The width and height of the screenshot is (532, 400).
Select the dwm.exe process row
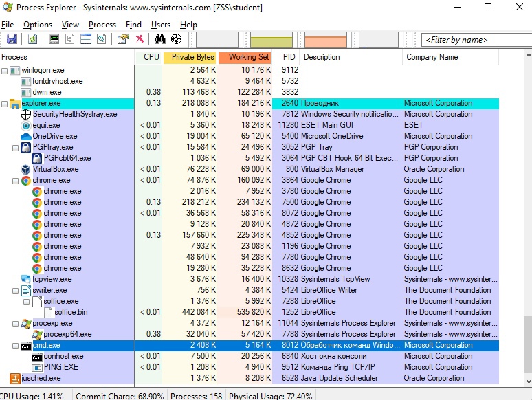point(250,92)
